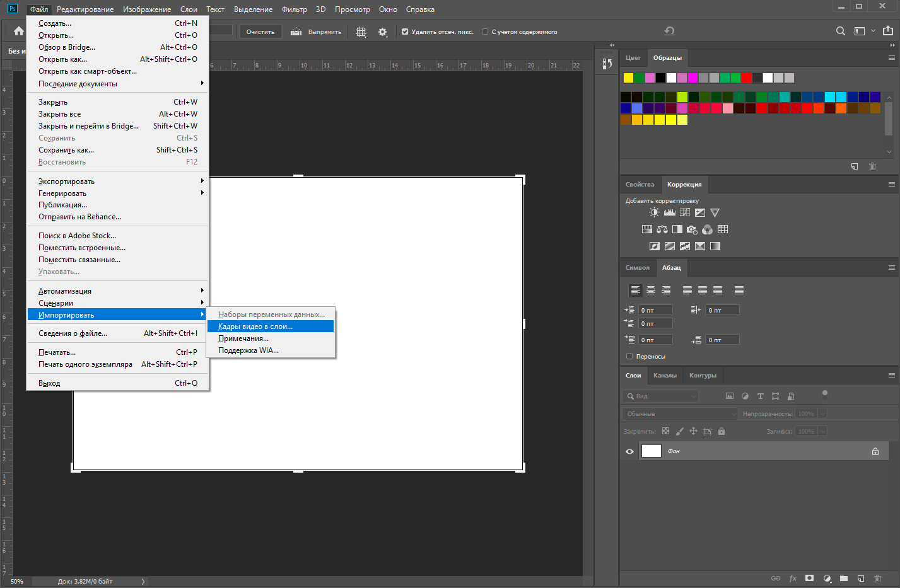The width and height of the screenshot is (900, 588).
Task: Select left align text button
Action: point(635,290)
